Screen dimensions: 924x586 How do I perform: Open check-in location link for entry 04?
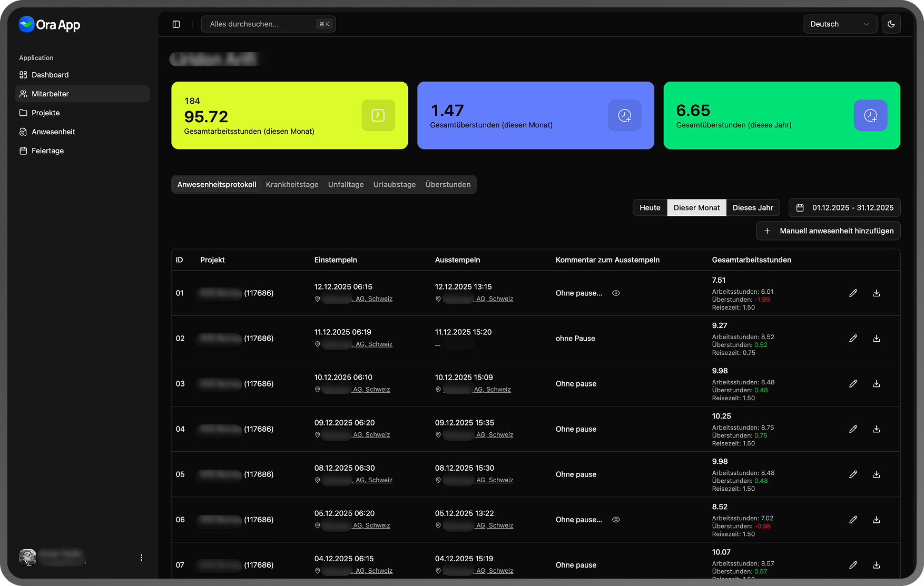pyautogui.click(x=371, y=435)
